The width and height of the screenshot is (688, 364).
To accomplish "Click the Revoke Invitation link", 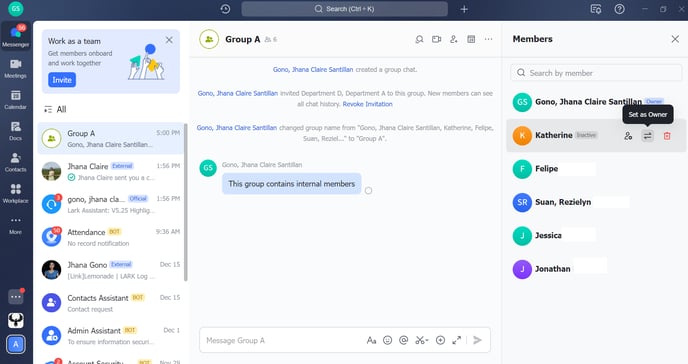I will (367, 104).
